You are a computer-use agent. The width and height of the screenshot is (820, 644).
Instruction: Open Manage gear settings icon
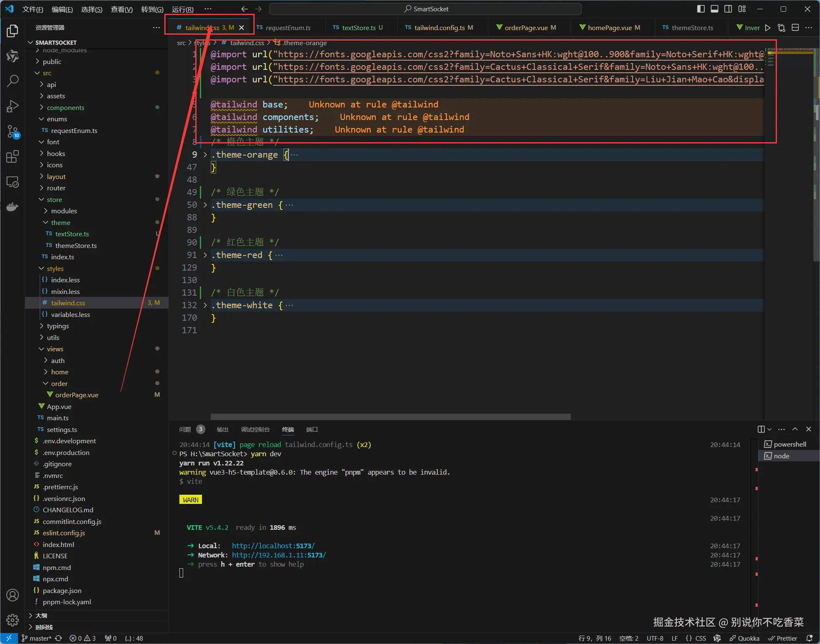(13, 620)
